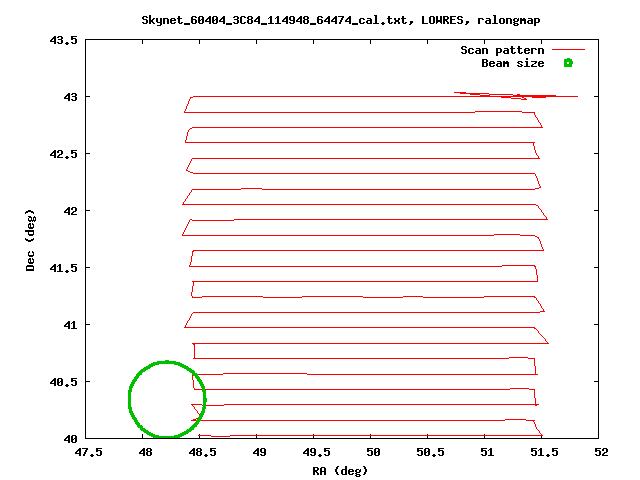Click the x-axis tick label 52
This screenshot has height=480, width=640.
tap(602, 452)
